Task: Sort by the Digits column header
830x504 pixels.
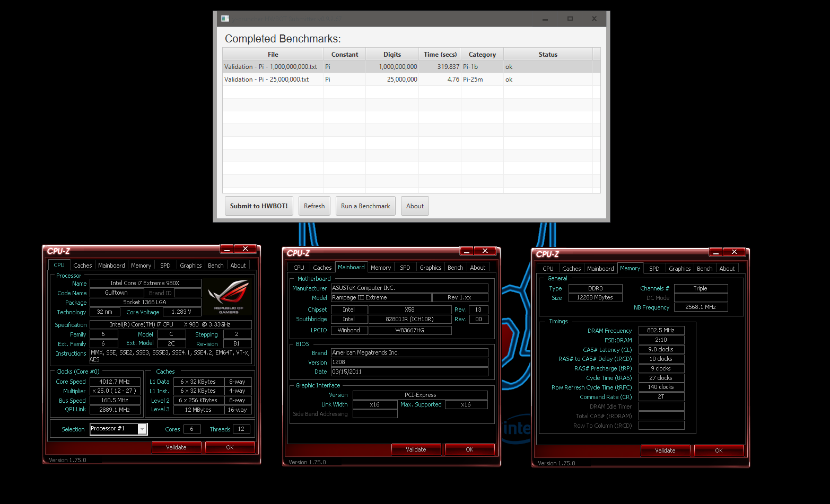Action: coord(392,54)
